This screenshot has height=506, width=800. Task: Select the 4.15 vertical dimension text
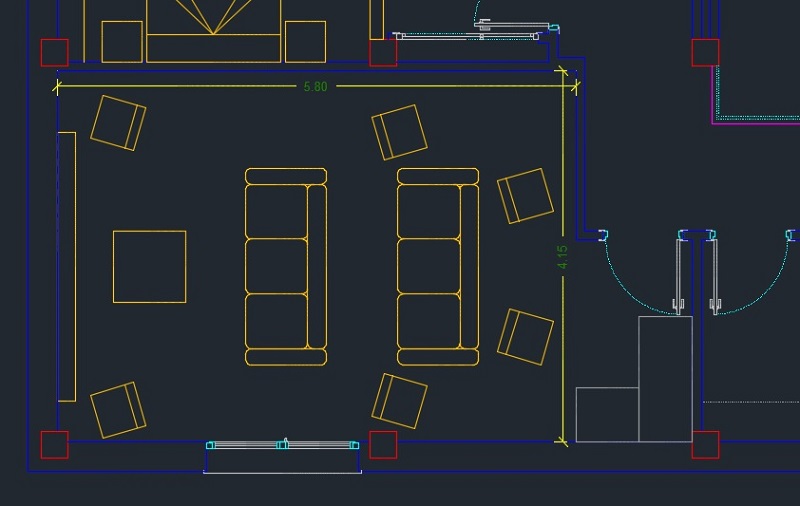(562, 257)
